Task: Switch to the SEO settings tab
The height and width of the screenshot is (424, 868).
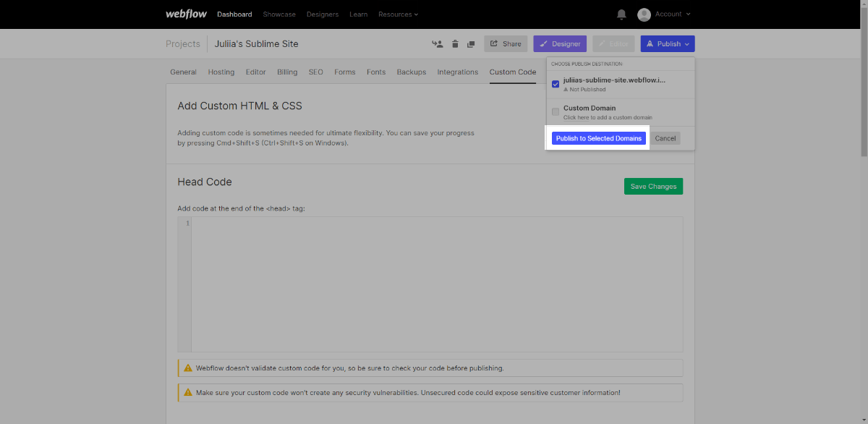Action: coord(315,72)
